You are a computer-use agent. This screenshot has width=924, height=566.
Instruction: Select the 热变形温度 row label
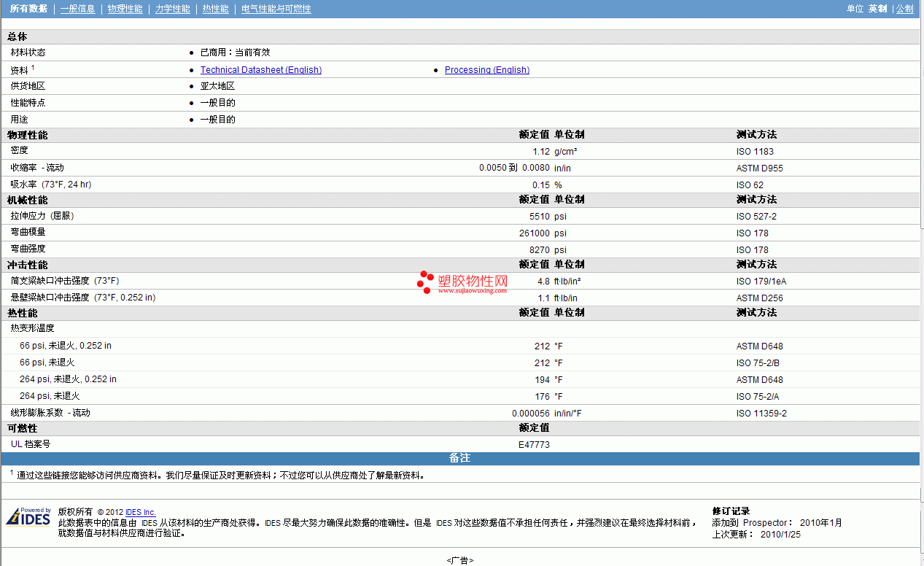(x=33, y=328)
